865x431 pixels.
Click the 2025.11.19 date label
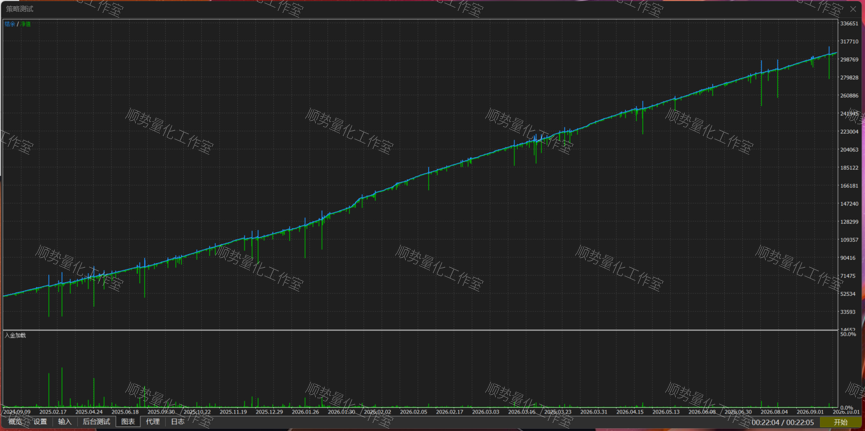233,412
